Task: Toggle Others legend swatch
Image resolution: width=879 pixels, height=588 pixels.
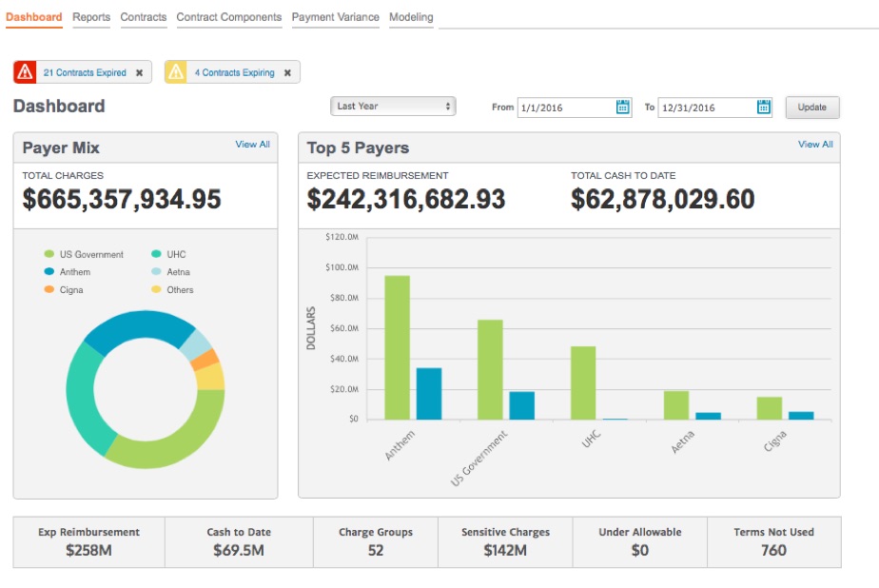Action: coord(156,289)
